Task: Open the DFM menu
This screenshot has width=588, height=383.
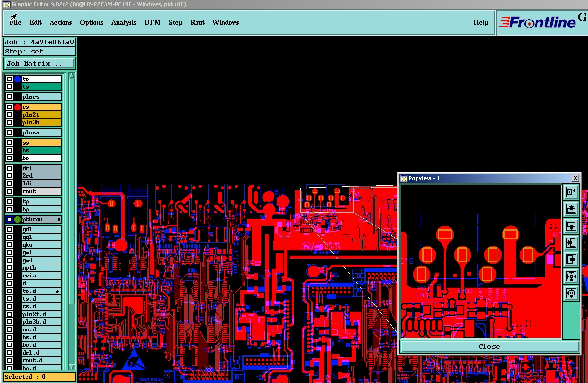Action: tap(153, 22)
